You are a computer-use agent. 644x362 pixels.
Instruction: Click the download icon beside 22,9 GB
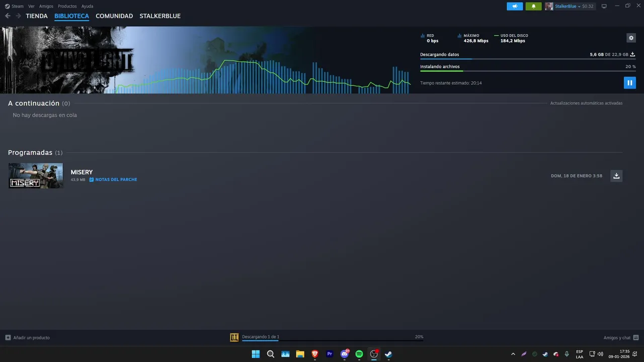tap(633, 54)
